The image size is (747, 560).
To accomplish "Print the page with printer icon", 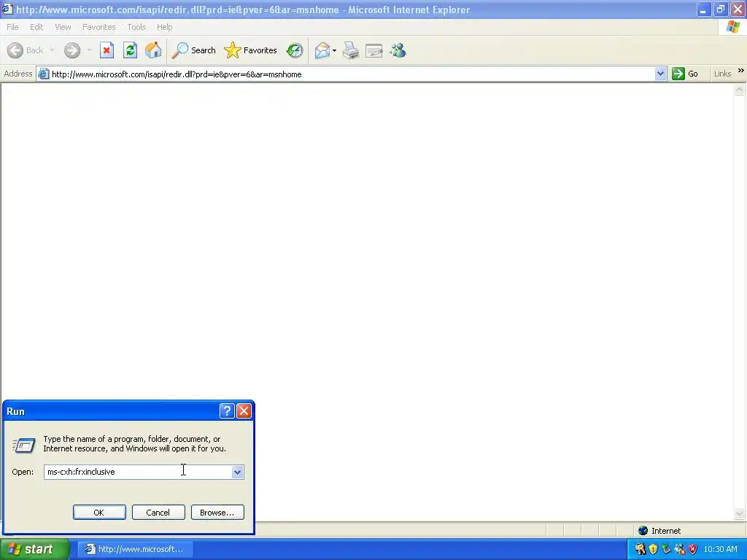I will [351, 50].
